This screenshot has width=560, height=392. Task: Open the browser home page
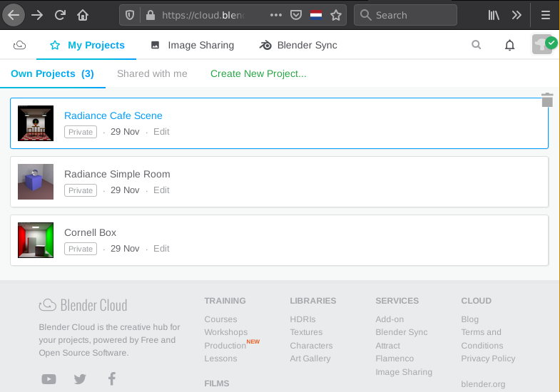pos(83,15)
